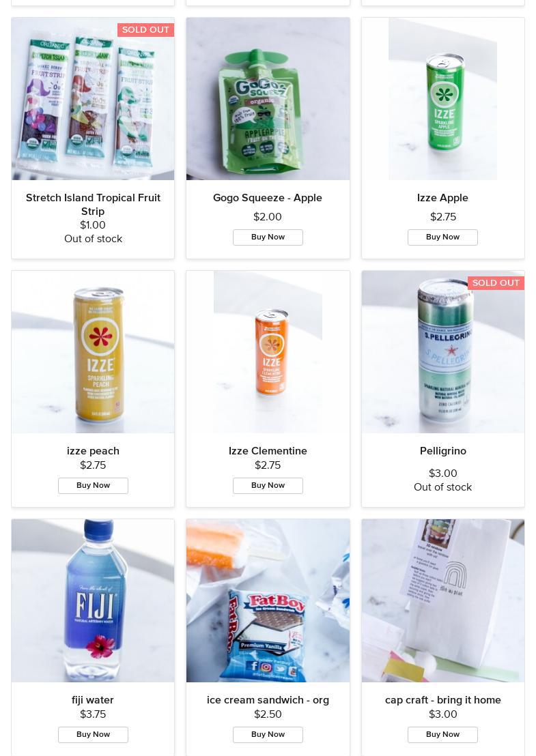View the Fiji water bottle photo
Screen dimensions: 536x756
point(93,600)
